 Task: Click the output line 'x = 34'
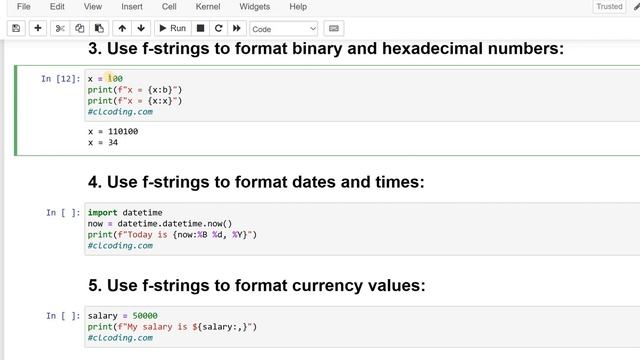[103, 142]
